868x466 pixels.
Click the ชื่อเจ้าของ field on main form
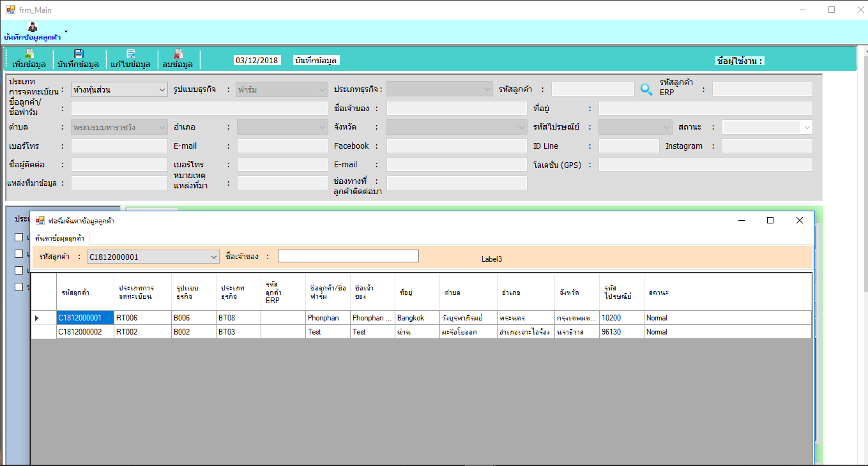pyautogui.click(x=457, y=109)
